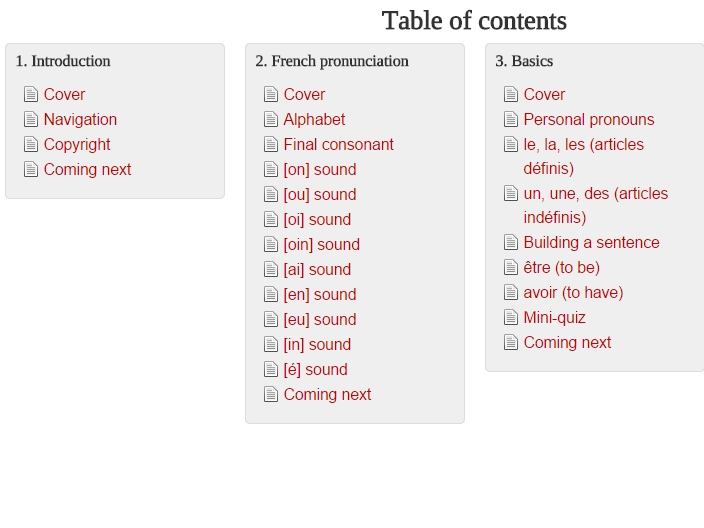Click page icon beside Final consonant
The height and width of the screenshot is (528, 704).
(x=271, y=145)
